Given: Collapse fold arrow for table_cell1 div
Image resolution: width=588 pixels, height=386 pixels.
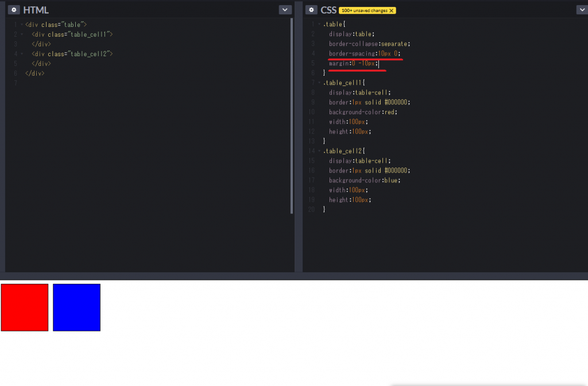Looking at the screenshot, I should coord(22,34).
